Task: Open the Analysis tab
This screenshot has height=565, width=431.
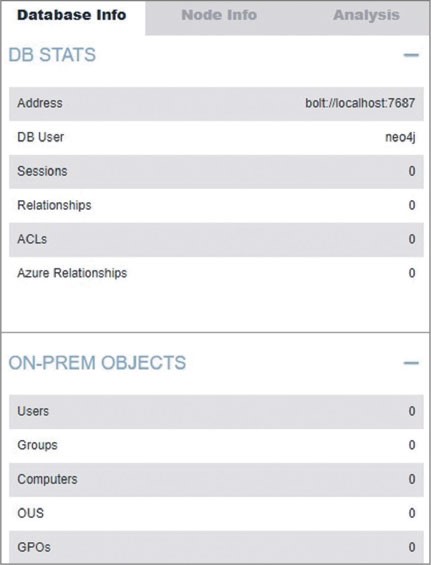Action: coord(366,15)
